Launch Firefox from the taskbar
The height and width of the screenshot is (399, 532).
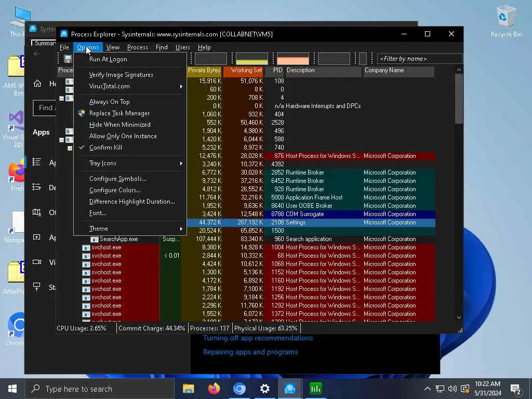(x=214, y=389)
